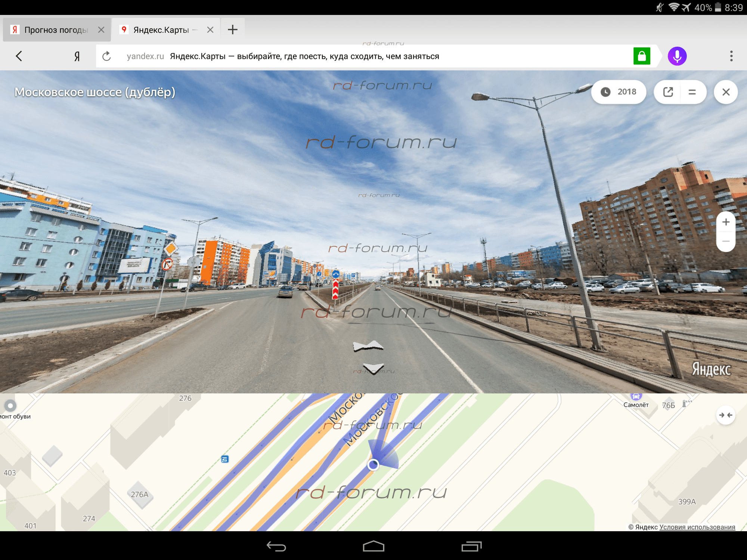
Task: Click the green secure connection lock icon
Action: coord(642,56)
